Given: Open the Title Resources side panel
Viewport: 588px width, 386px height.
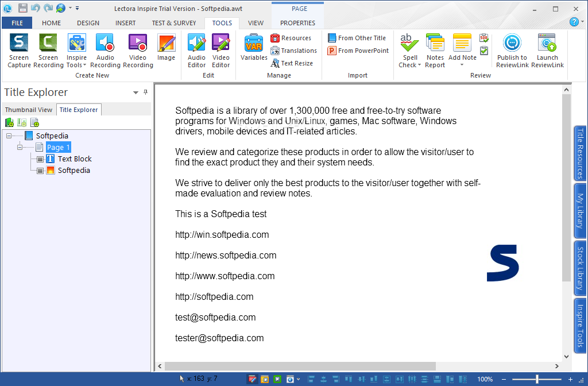Looking at the screenshot, I should coord(580,153).
